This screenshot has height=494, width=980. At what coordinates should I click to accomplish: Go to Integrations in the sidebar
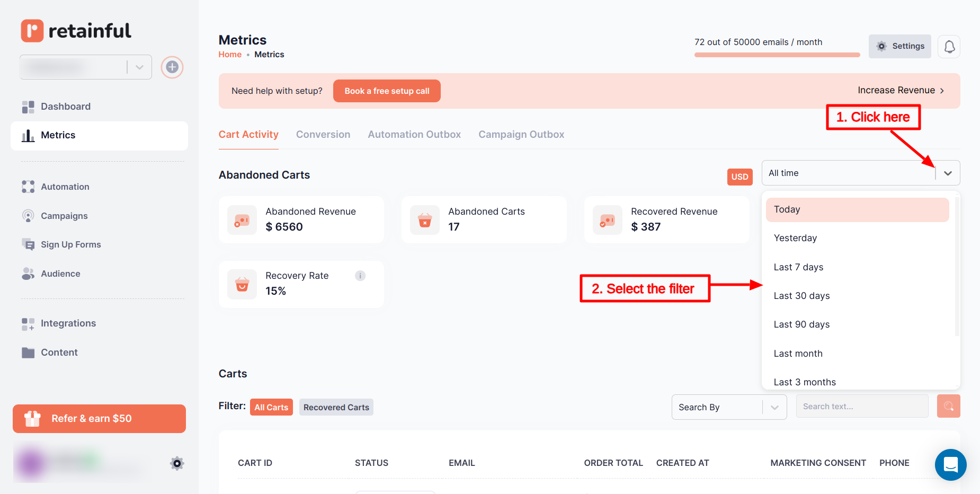68,323
